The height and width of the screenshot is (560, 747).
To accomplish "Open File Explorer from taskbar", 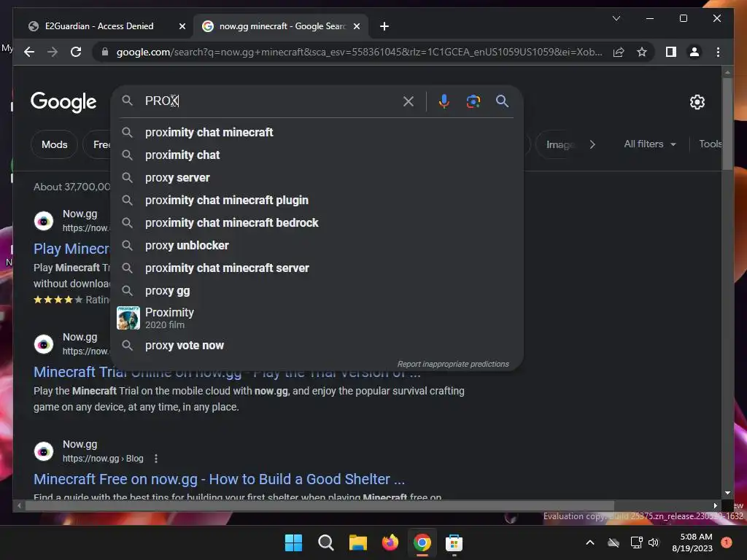I will pos(357,542).
